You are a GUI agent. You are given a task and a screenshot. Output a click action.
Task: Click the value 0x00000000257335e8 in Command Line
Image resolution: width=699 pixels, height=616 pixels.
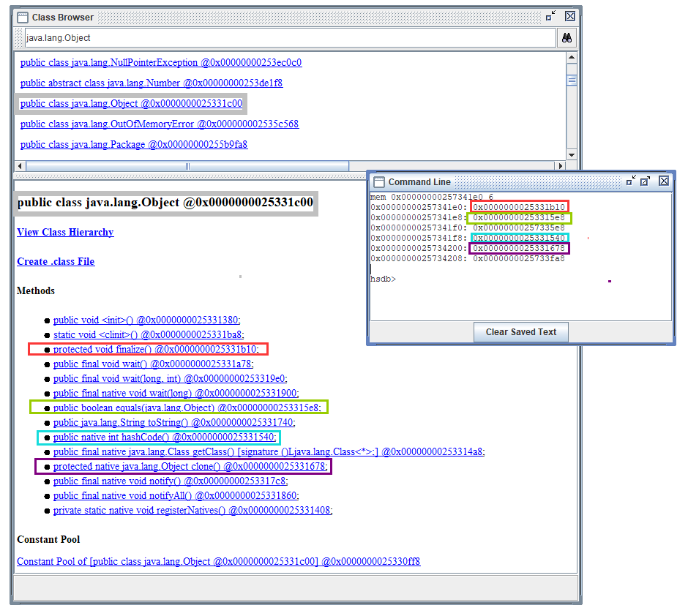tap(519, 228)
